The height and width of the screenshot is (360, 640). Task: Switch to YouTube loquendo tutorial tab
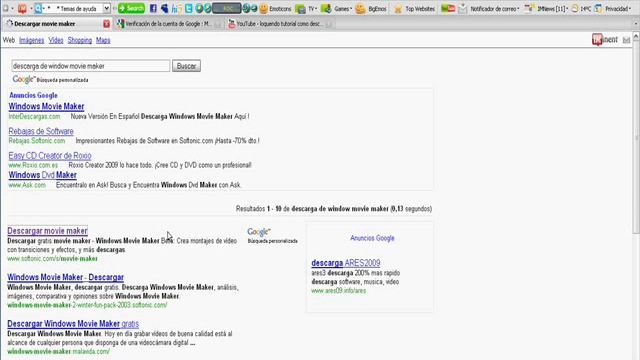tap(279, 24)
